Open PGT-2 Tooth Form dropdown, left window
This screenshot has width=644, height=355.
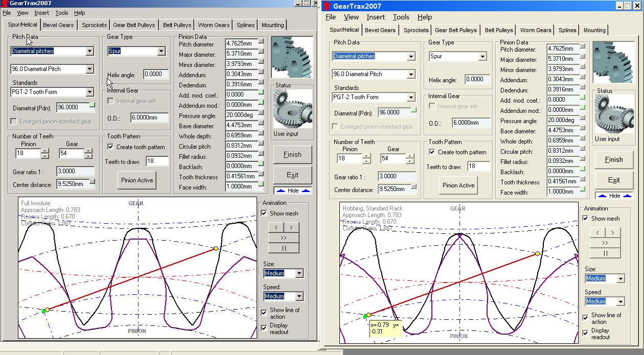[89, 92]
